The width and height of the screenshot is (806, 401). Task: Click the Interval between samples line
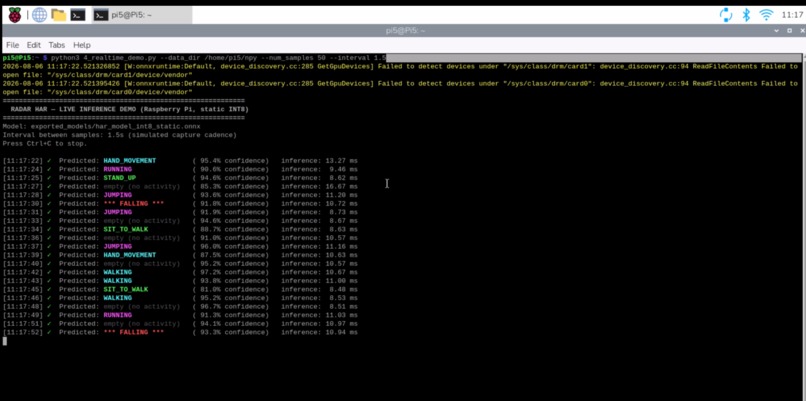(119, 135)
